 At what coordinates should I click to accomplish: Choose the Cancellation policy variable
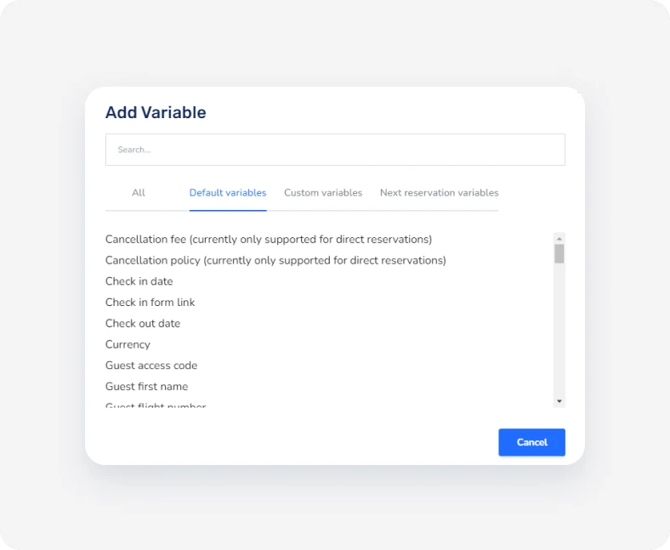[x=275, y=261]
